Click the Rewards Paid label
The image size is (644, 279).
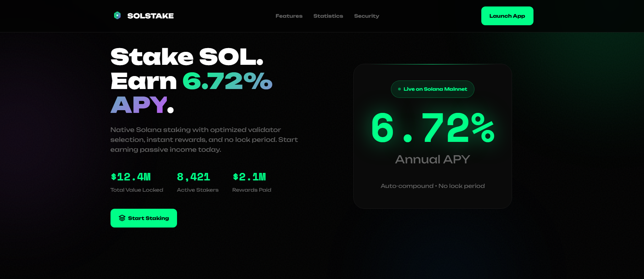[x=252, y=190]
